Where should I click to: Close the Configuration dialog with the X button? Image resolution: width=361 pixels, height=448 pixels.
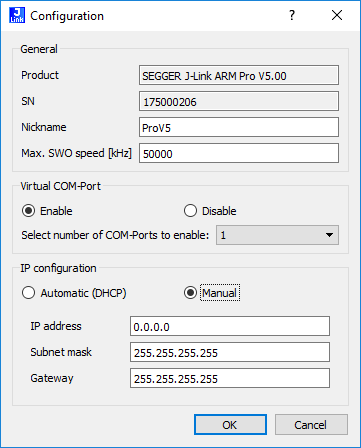[337, 15]
